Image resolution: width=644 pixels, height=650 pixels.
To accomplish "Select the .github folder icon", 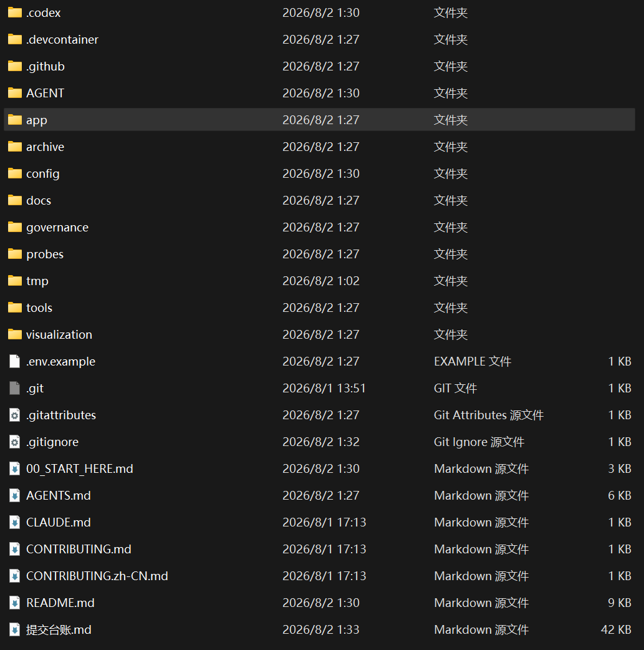I will pyautogui.click(x=15, y=66).
